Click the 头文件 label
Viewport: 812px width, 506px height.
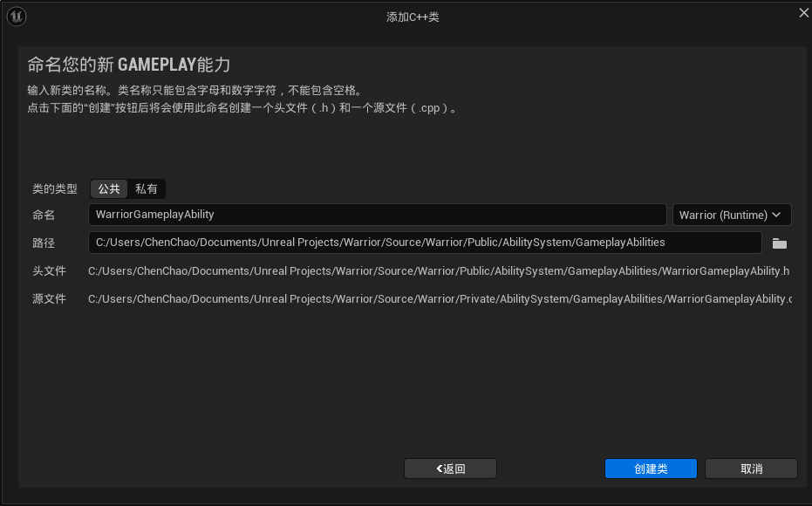click(x=49, y=270)
